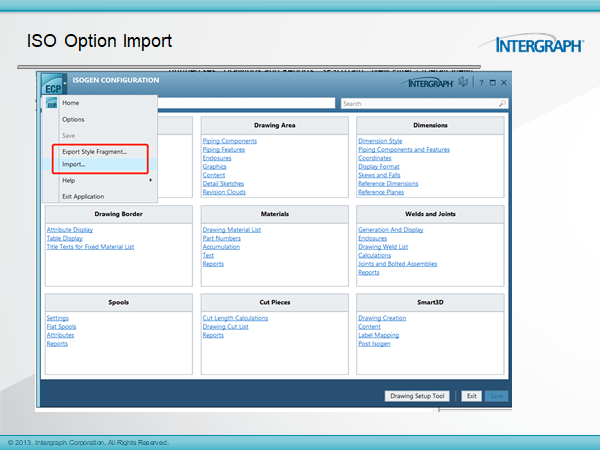This screenshot has height=450, width=600.
Task: Open the Graphics link
Action: 214,166
